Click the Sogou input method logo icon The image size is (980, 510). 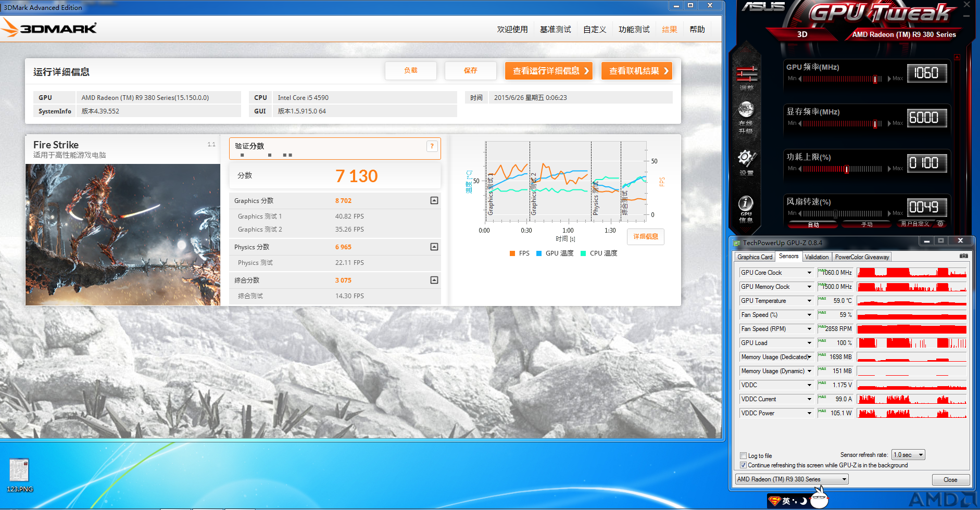(775, 501)
